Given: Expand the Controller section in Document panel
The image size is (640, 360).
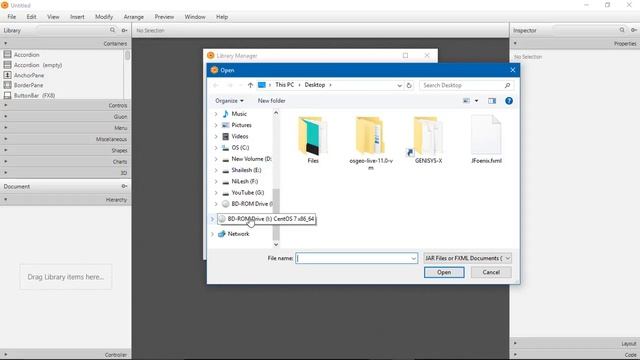Looking at the screenshot, I should 65,355.
